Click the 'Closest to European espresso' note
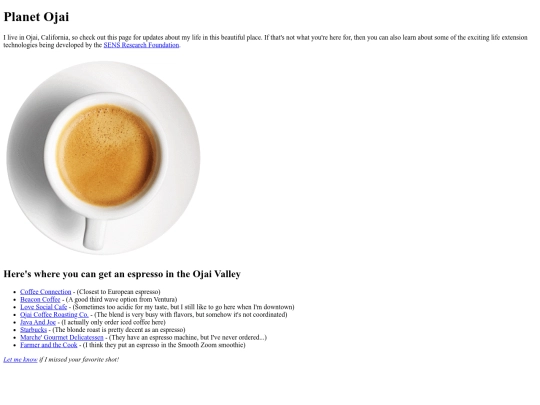 [x=118, y=292]
